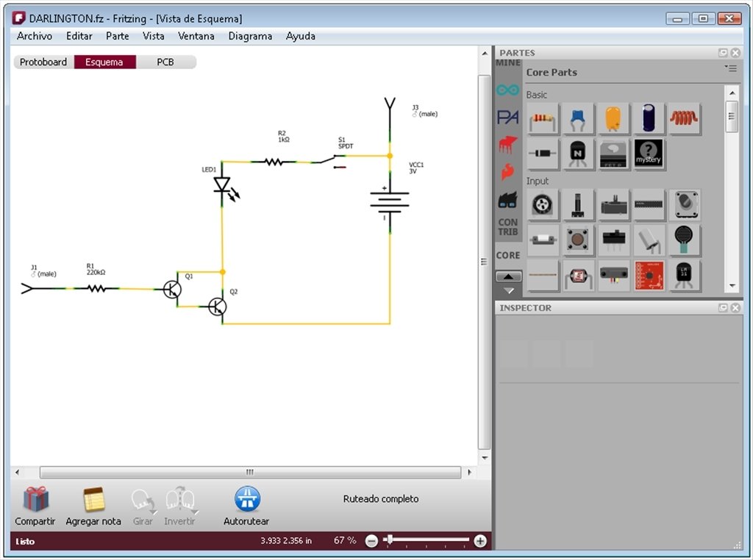This screenshot has height=560, width=753.
Task: Select the VCC1 battery symbol
Action: click(390, 204)
